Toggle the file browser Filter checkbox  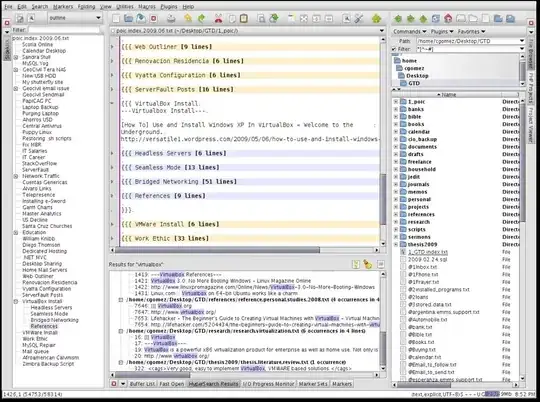click(x=394, y=49)
